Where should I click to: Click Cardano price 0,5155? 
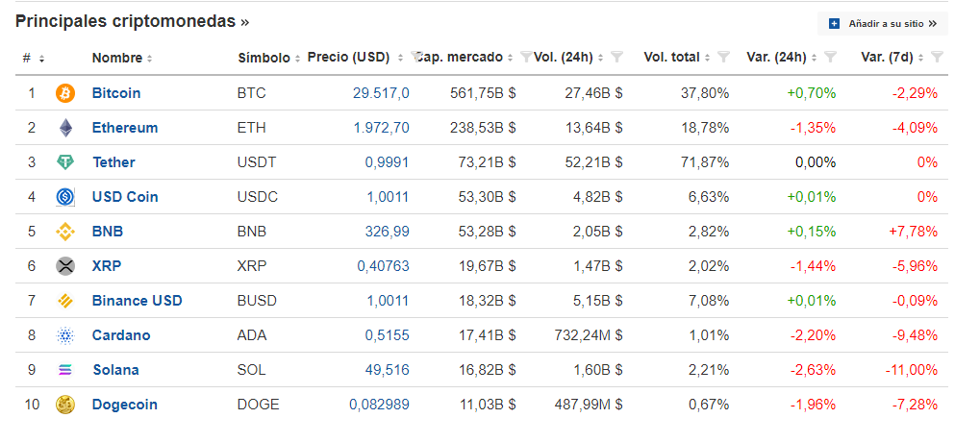(388, 335)
